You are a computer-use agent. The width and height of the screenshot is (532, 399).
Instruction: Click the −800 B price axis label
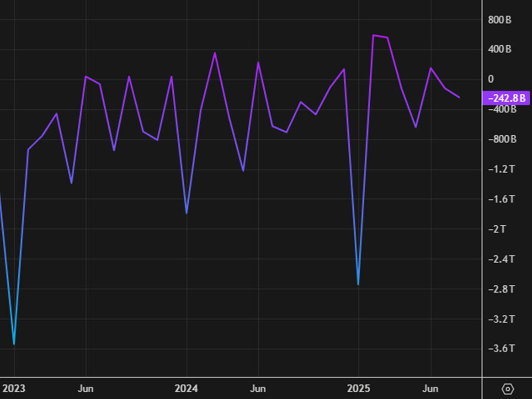(501, 139)
